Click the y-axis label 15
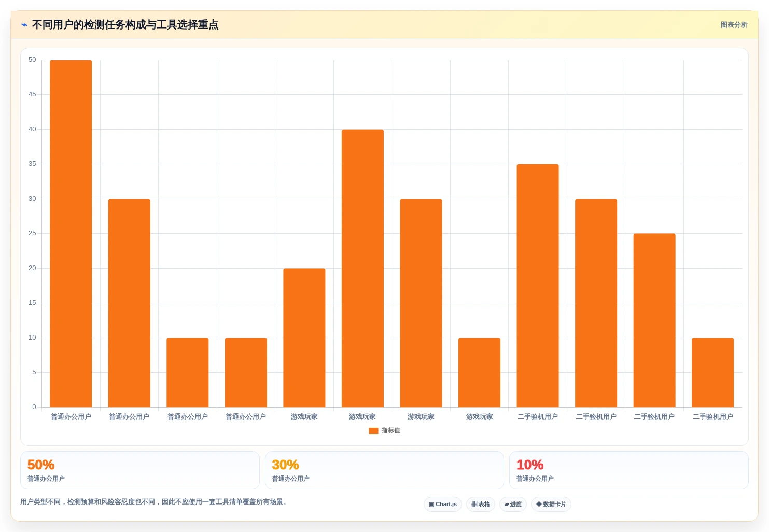The image size is (769, 532). point(32,303)
